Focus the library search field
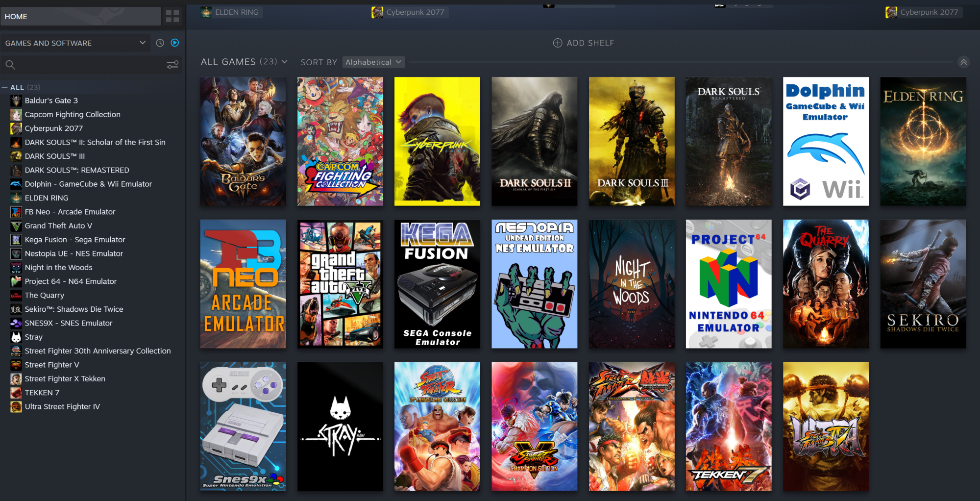980x501 pixels. click(91, 65)
